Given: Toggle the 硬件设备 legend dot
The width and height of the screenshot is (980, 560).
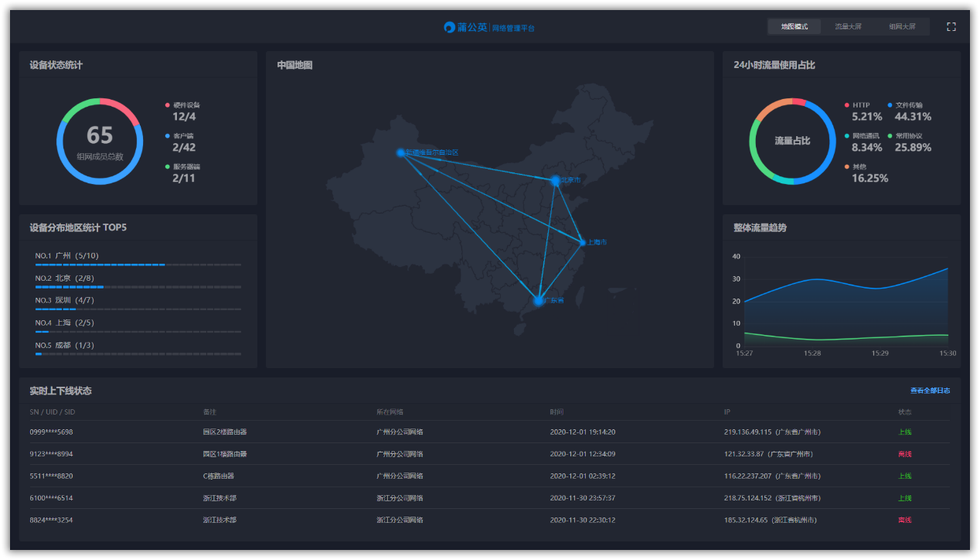Looking at the screenshot, I should [x=167, y=105].
